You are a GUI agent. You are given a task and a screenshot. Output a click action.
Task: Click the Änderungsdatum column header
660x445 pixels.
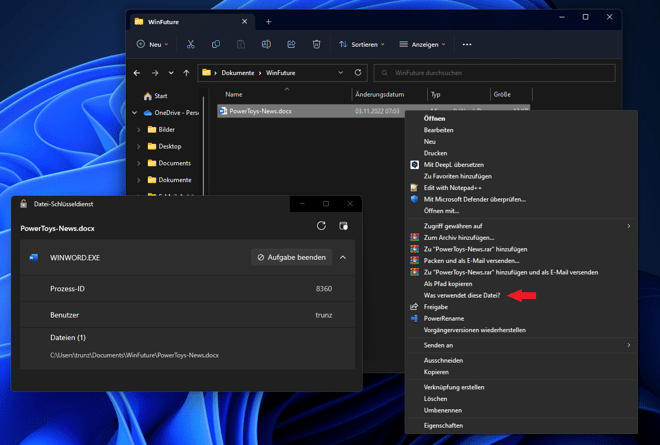click(379, 94)
